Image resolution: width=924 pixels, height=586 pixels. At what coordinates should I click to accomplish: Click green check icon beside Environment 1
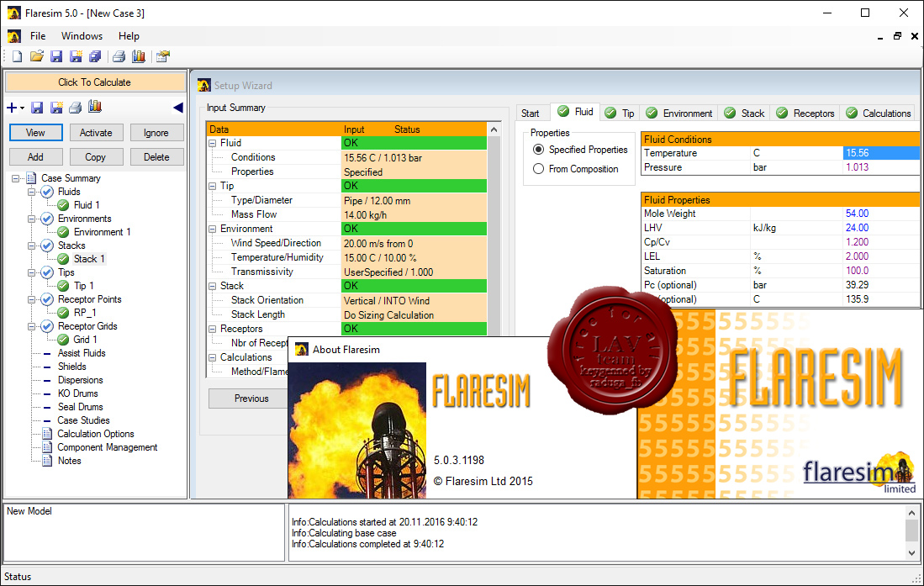point(63,232)
